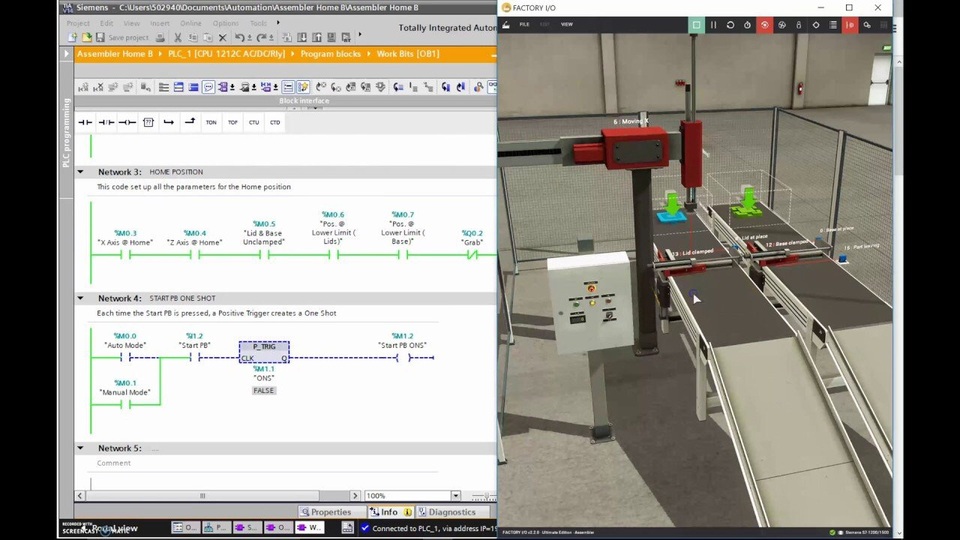Select the P_TRIG instruction box
The image size is (960, 540).
264,352
